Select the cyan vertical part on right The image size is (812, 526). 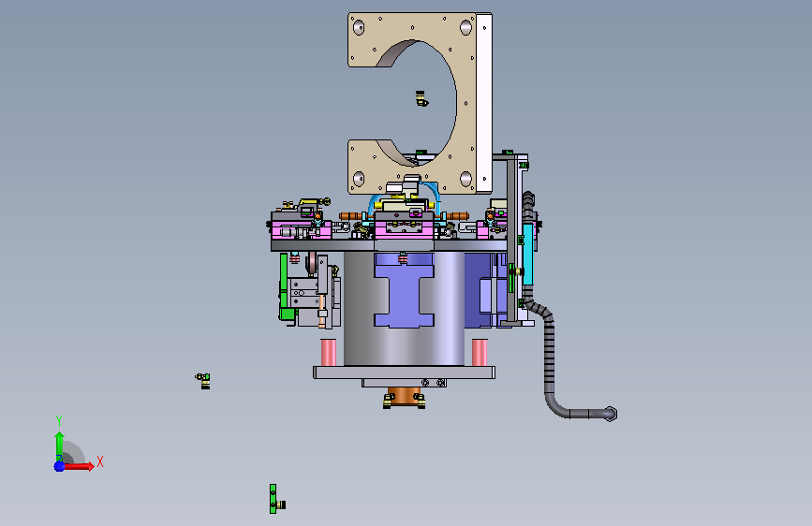point(527,254)
